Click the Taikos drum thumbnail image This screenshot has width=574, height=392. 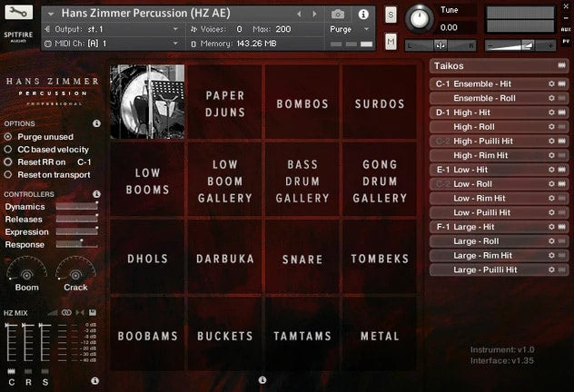[x=147, y=89]
